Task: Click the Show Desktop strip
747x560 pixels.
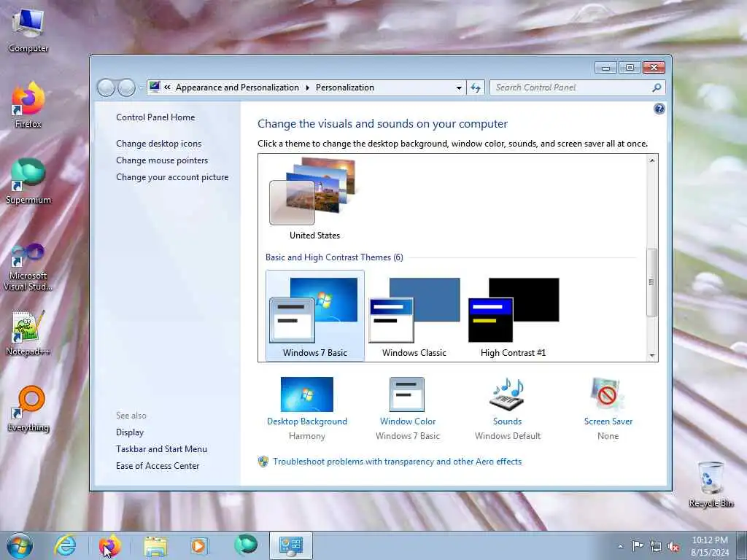Action: tap(743, 545)
